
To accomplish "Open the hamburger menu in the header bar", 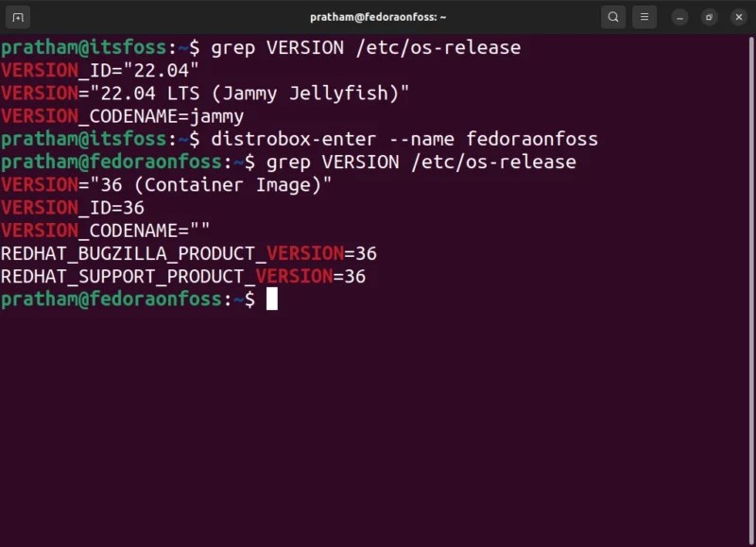I will point(644,16).
